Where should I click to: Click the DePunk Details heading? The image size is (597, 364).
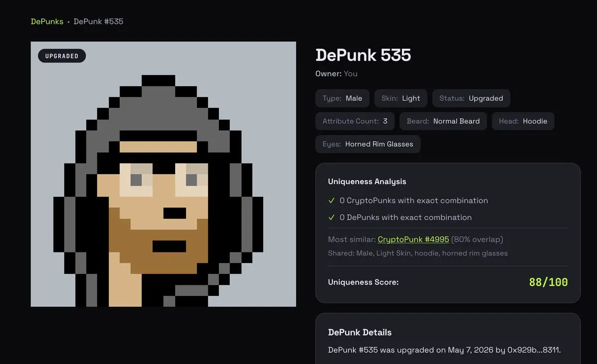click(360, 332)
